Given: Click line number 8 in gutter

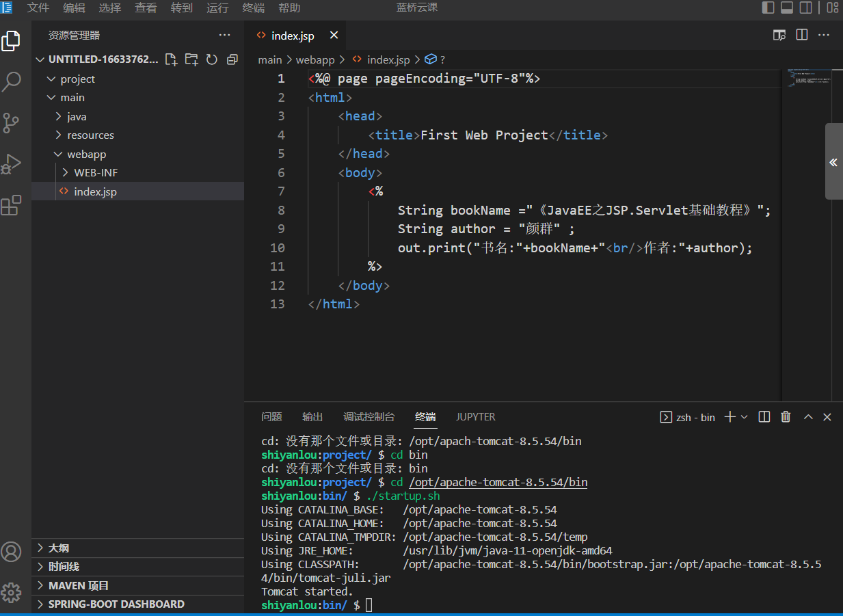Looking at the screenshot, I should tap(282, 211).
